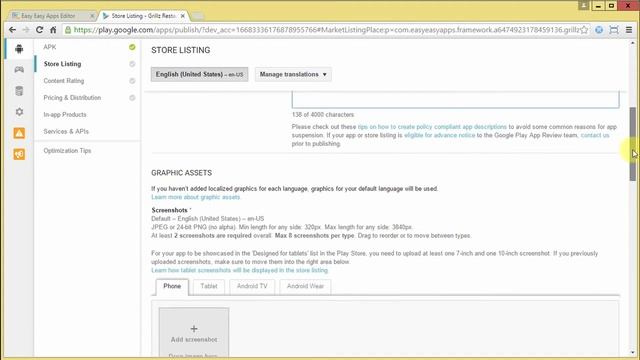Click the '138 of 4000 characters' counter text

323,115
